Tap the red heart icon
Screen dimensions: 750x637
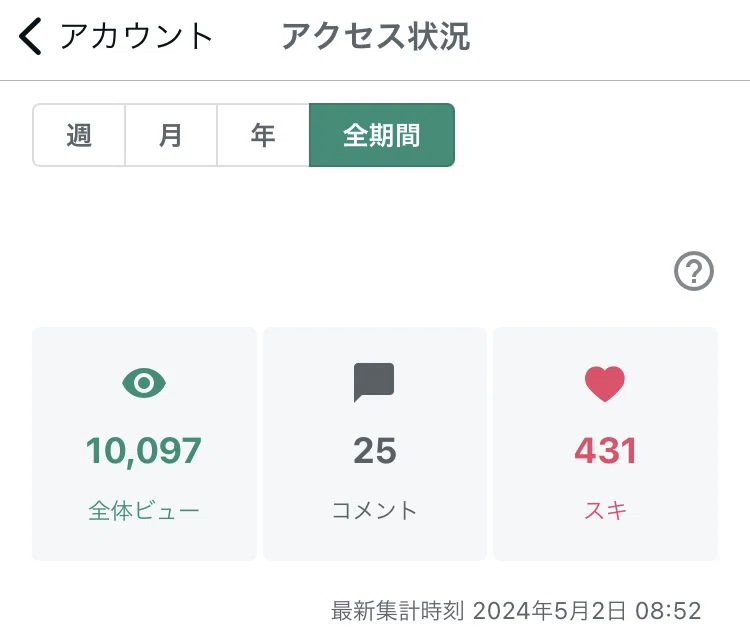click(605, 384)
